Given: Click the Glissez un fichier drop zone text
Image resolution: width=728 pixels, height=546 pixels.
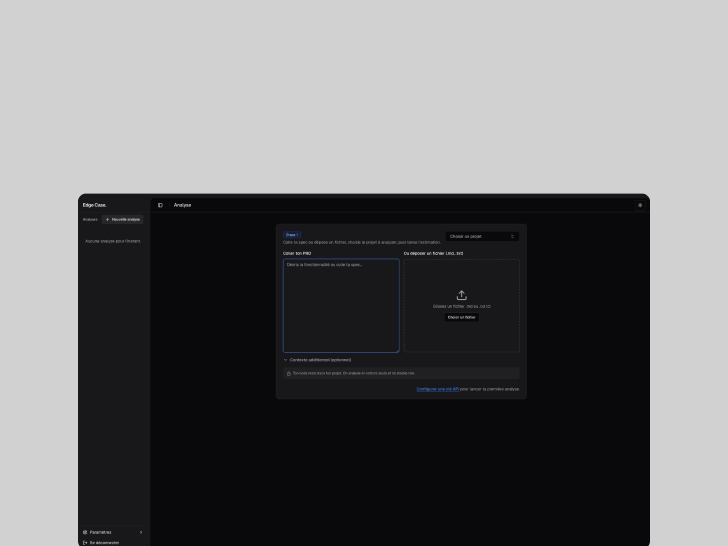Looking at the screenshot, I should click(461, 306).
